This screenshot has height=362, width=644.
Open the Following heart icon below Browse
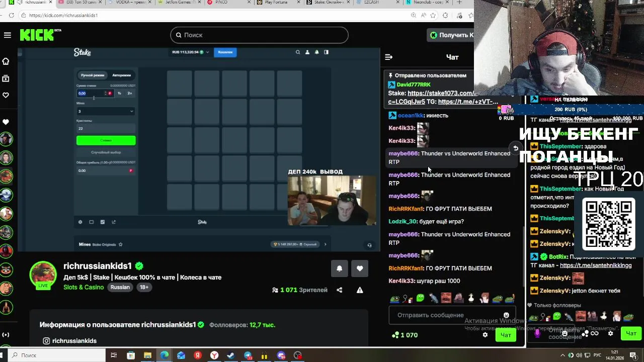[x=6, y=95]
